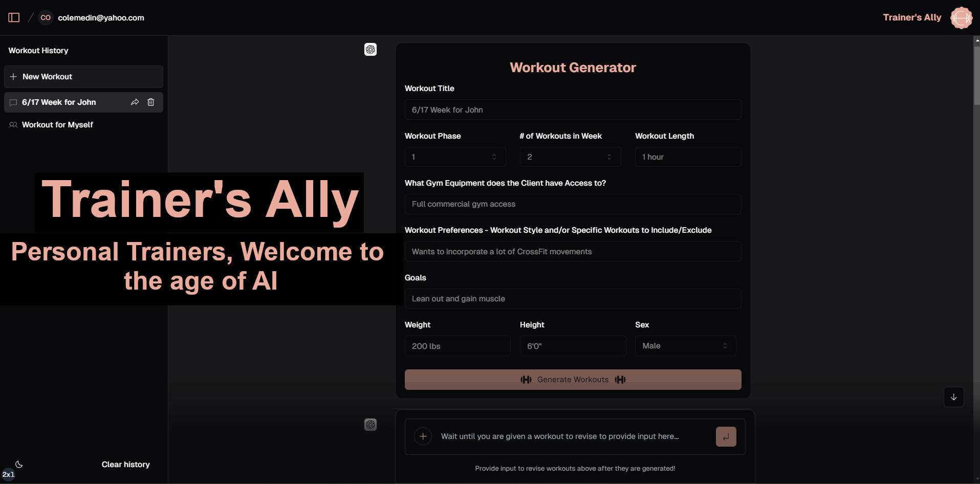Click the right dumbbell icon on Generate Workouts

click(x=620, y=380)
